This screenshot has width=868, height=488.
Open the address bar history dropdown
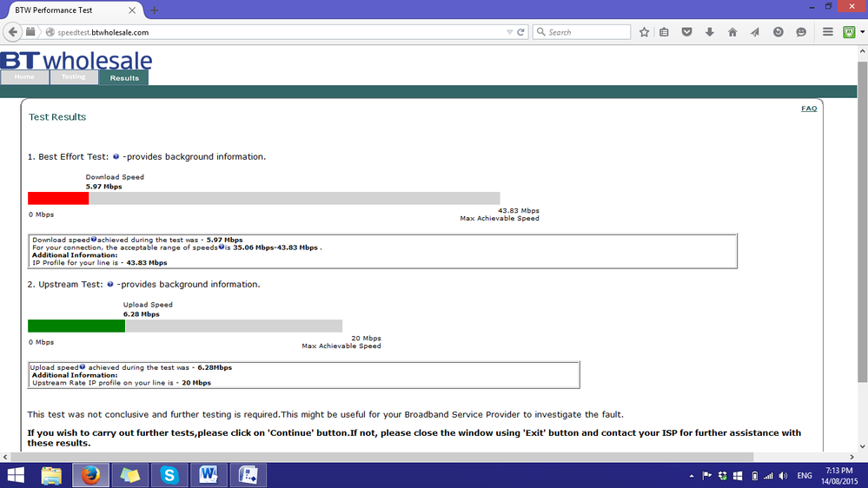point(509,32)
